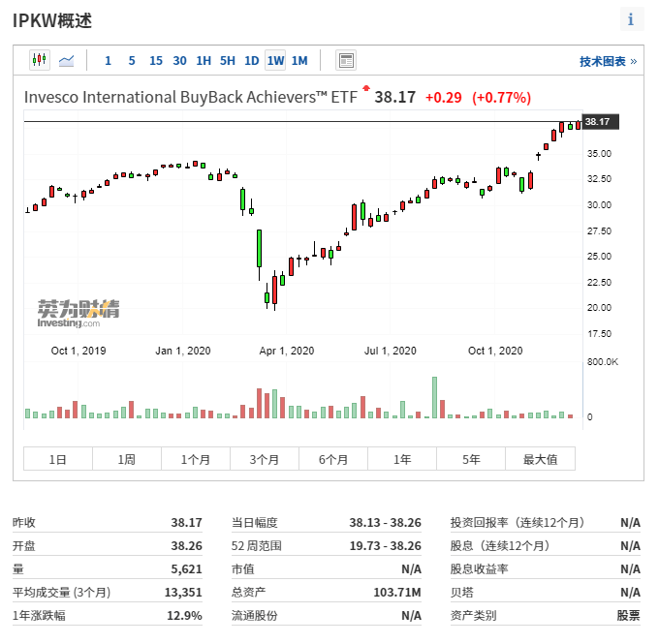Click the ETF title Invesco International BuyBack Achievers
Screen dimensions: 659x644
[190, 97]
